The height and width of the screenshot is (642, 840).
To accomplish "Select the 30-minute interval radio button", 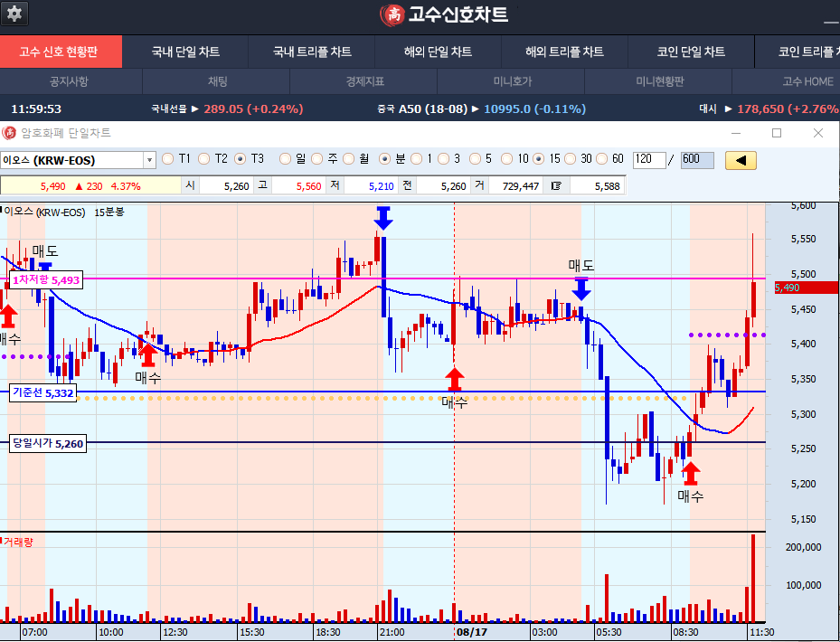I will click(x=571, y=159).
